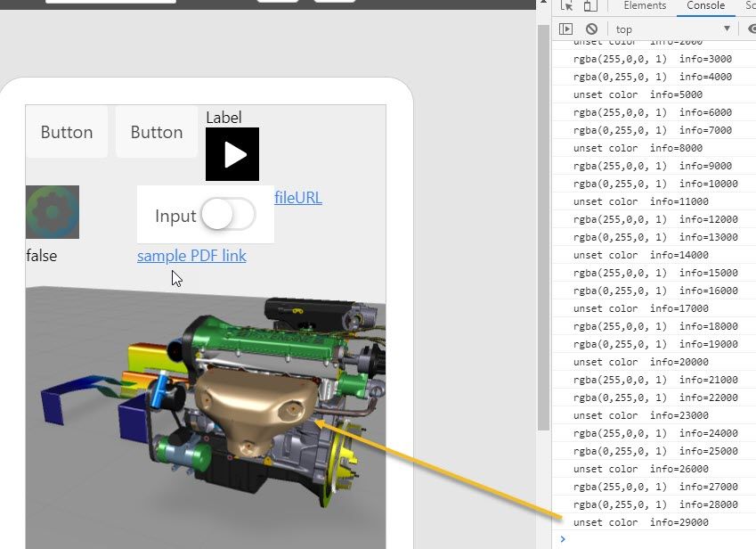Image resolution: width=756 pixels, height=549 pixels.
Task: Select console line unset color info=17000
Action: click(653, 308)
